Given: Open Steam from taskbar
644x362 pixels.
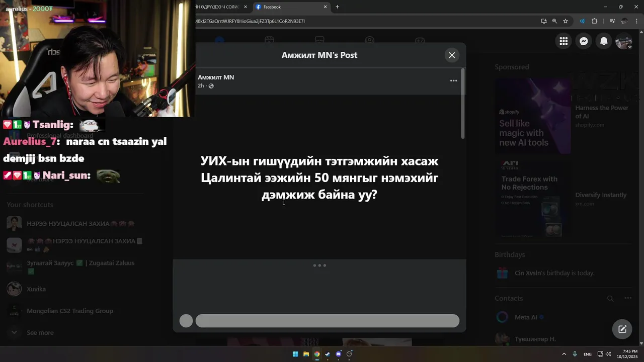Looking at the screenshot, I should click(328, 354).
